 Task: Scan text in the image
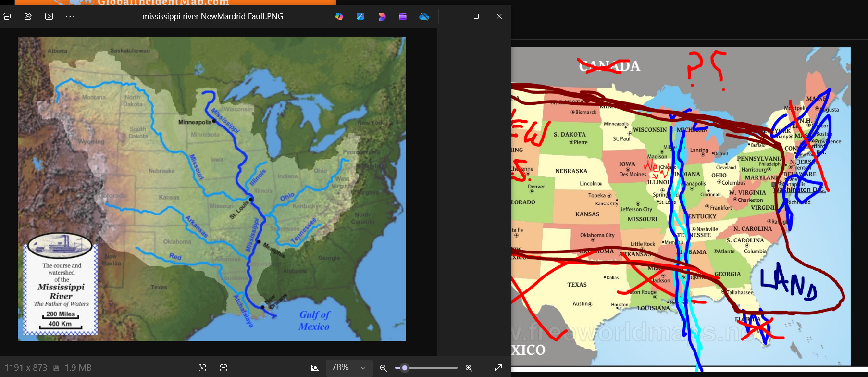pos(223,368)
